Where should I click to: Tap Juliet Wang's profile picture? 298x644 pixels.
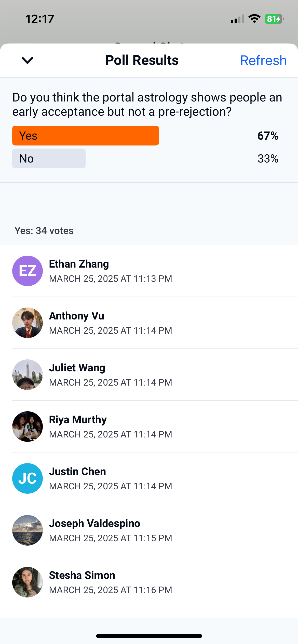28,375
